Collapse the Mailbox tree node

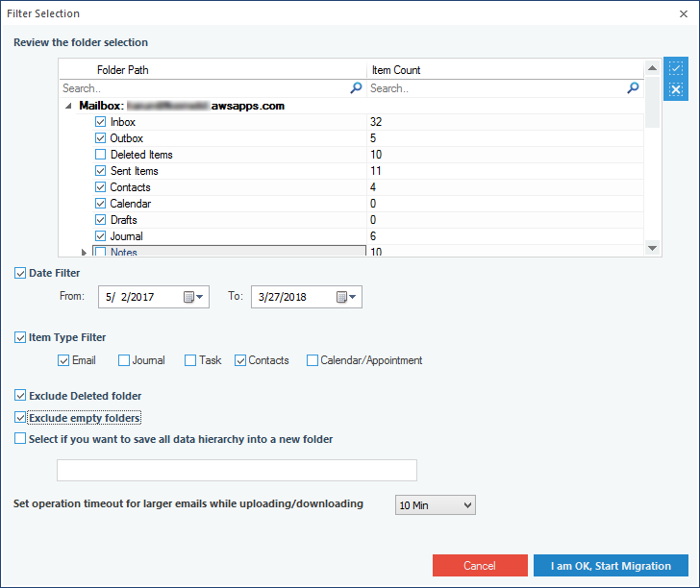[x=68, y=107]
